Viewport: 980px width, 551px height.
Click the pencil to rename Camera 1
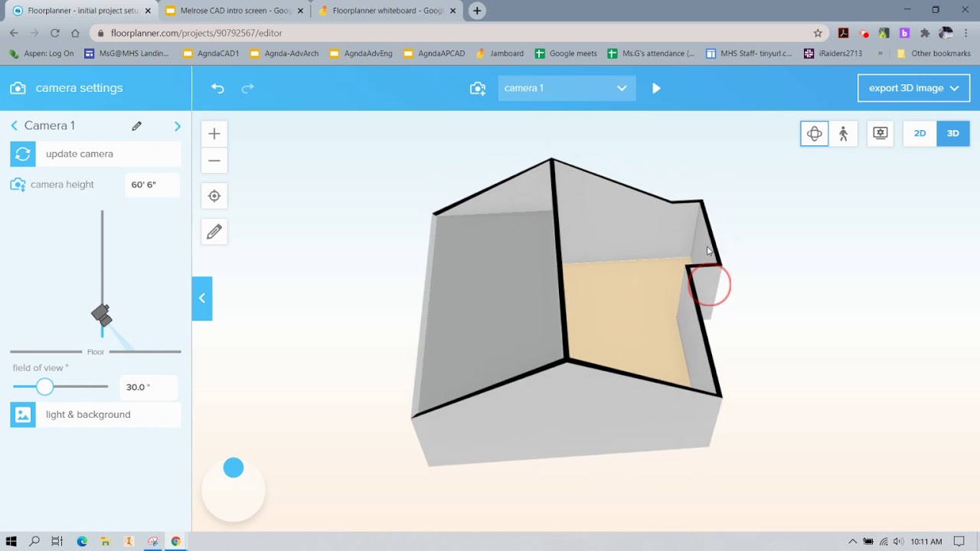(x=136, y=126)
